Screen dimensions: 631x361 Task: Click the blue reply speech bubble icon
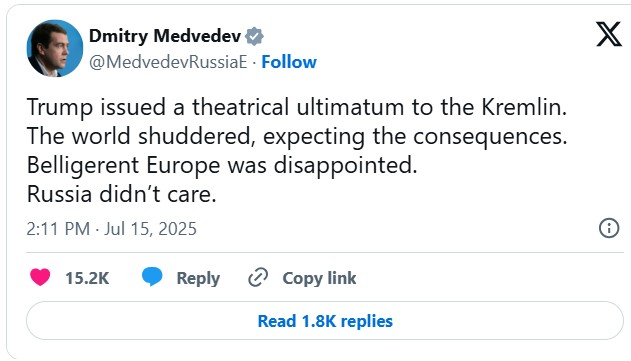(152, 277)
